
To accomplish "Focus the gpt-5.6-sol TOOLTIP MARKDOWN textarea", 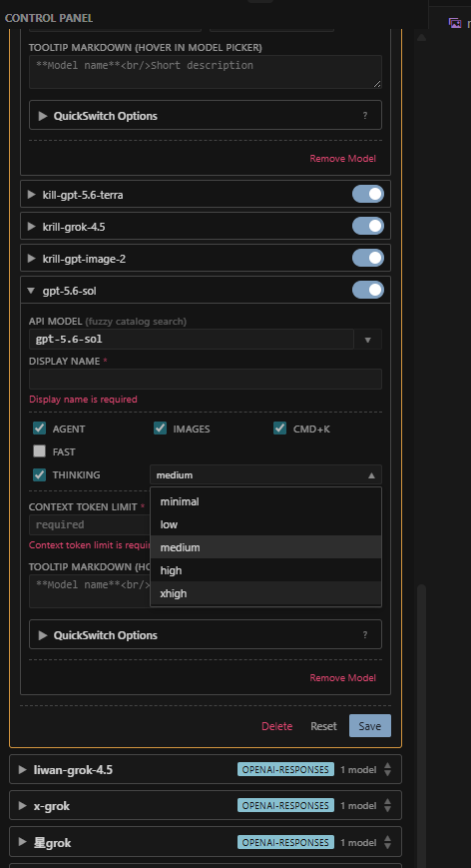I will pos(90,591).
